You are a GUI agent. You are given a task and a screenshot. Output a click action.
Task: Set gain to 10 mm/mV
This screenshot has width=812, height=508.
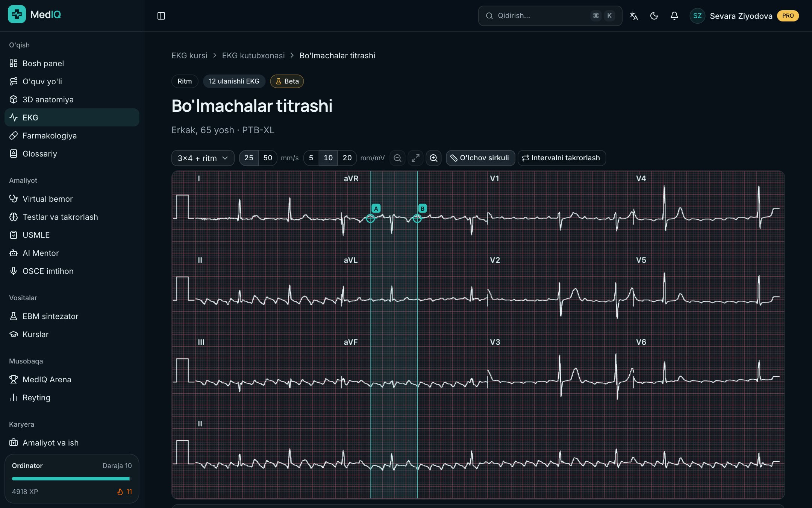328,158
